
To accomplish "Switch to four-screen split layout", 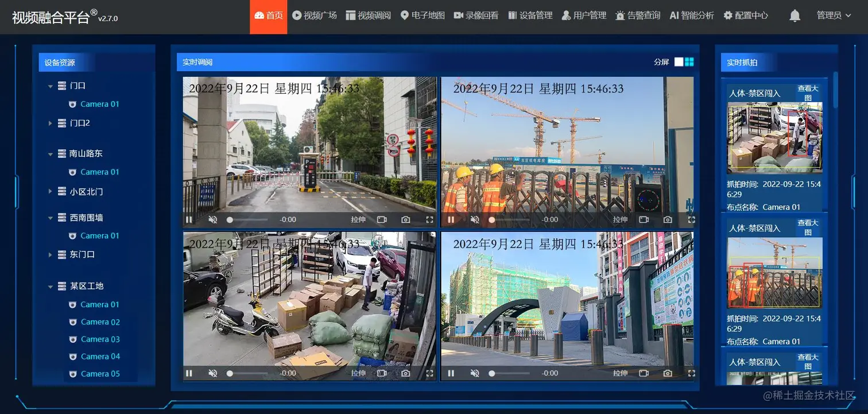I will point(689,62).
